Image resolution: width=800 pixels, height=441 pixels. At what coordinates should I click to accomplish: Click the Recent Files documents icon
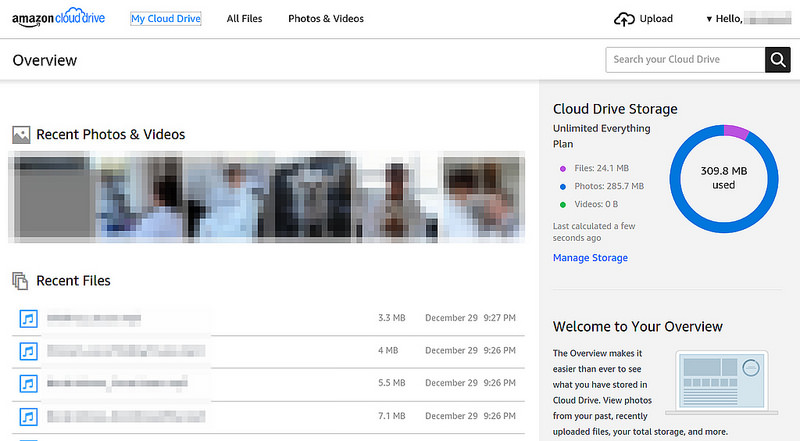coord(21,281)
